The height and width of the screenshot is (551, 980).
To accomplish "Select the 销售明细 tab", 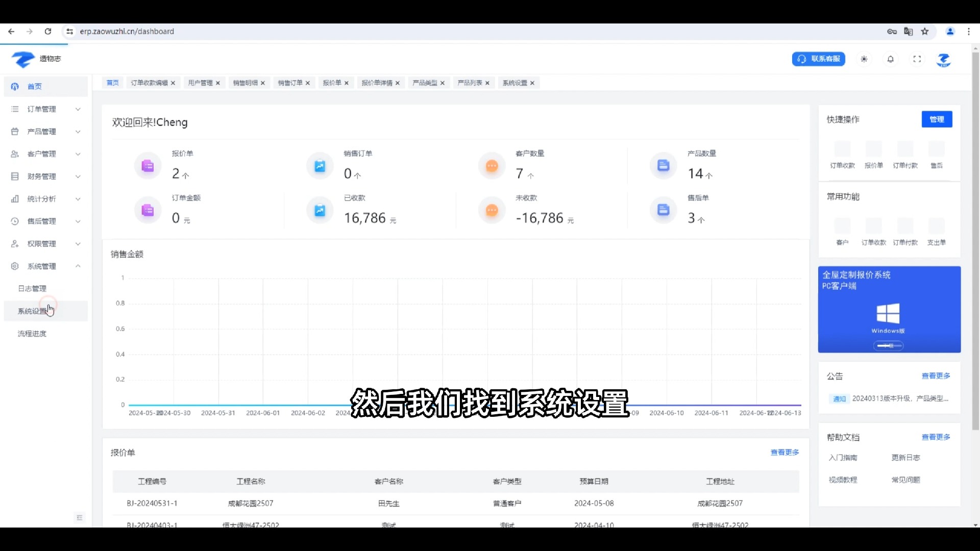I will tap(246, 82).
